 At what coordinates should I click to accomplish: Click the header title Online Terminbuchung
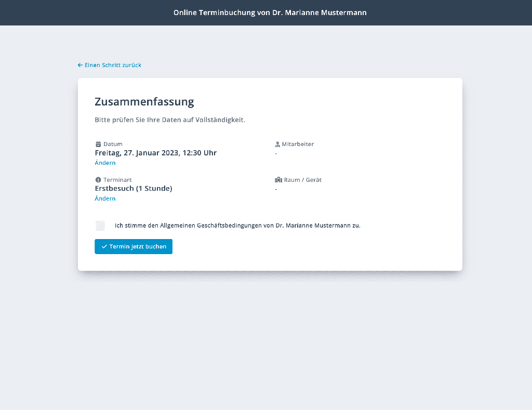coord(270,12)
